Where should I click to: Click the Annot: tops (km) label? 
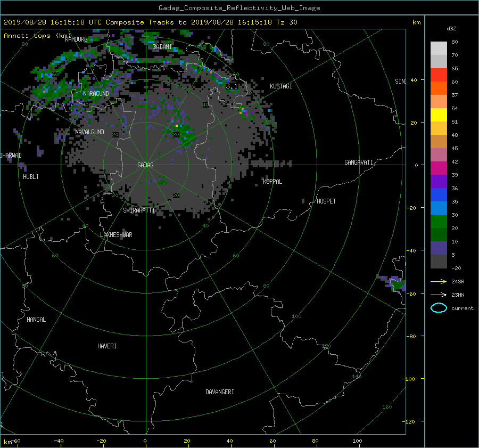click(x=37, y=36)
